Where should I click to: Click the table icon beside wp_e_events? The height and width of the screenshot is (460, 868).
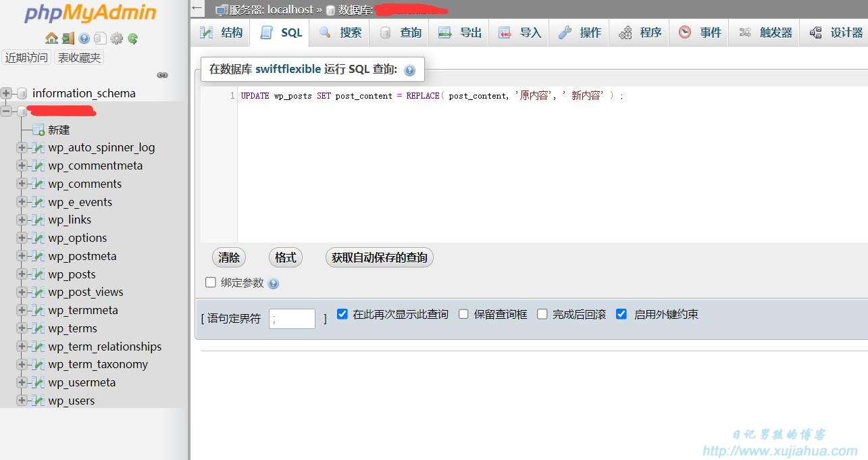pyautogui.click(x=38, y=202)
